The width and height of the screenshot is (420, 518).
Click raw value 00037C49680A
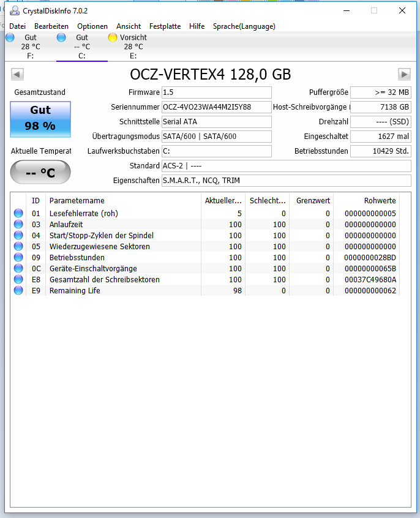pyautogui.click(x=370, y=279)
